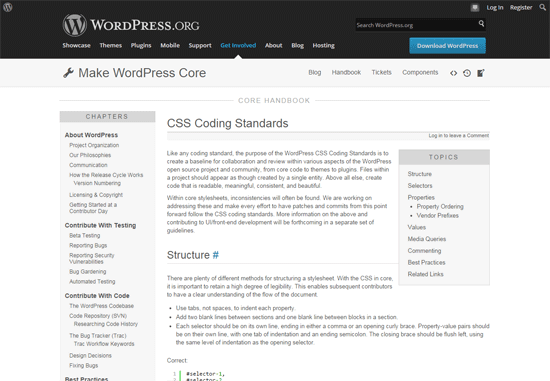Jump to Property Ordering topic
Screen dimensions: 550x381
click(x=440, y=207)
